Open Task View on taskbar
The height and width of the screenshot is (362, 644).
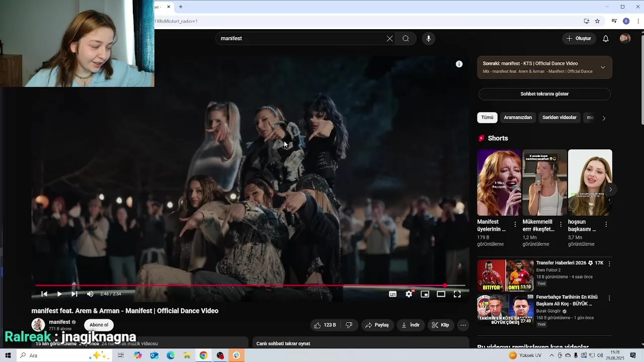pyautogui.click(x=121, y=355)
